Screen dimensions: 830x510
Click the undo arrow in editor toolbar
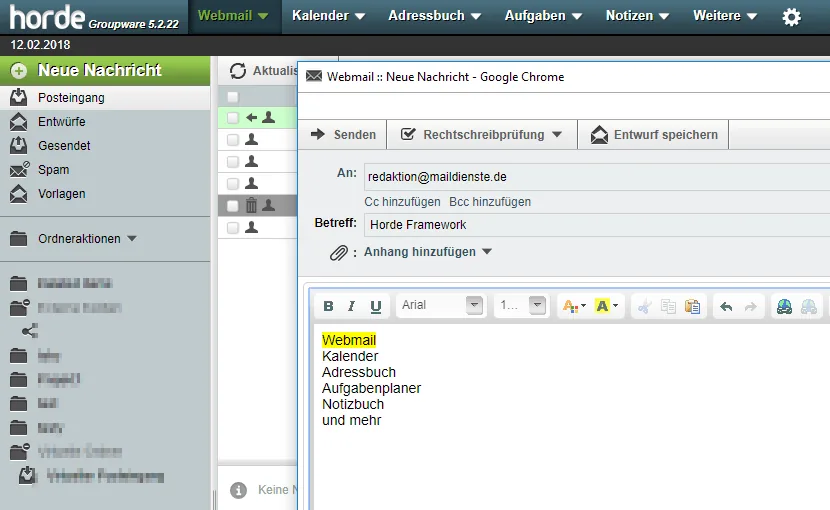pos(726,306)
